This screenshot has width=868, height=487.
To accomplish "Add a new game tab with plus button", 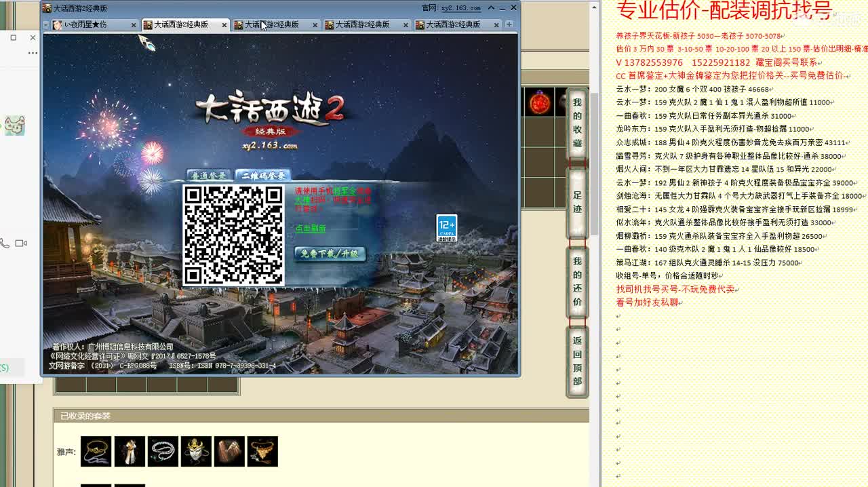I will pos(509,24).
